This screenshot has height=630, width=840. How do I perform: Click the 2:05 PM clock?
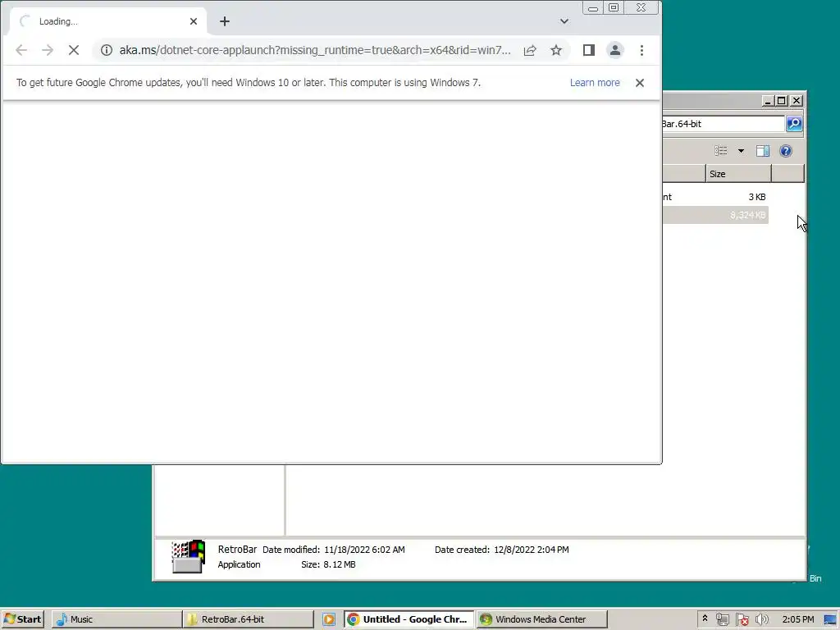click(x=797, y=619)
